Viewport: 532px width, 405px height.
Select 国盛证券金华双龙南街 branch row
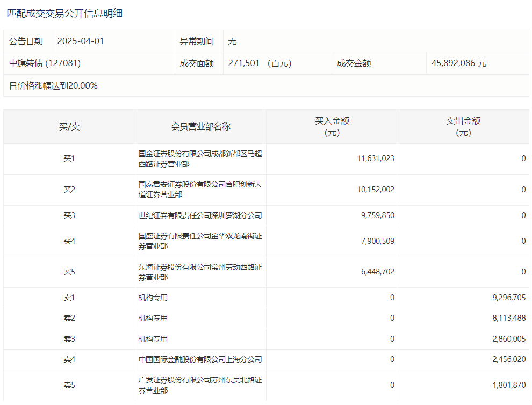(200, 241)
